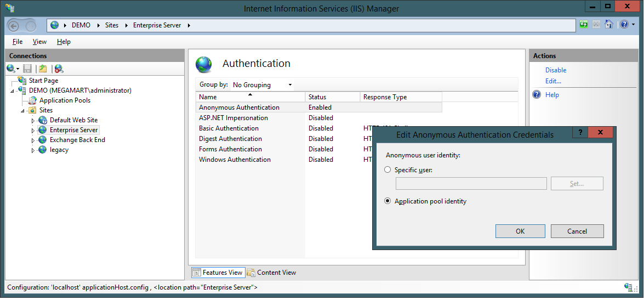
Task: Select the legacy site
Action: 59,150
